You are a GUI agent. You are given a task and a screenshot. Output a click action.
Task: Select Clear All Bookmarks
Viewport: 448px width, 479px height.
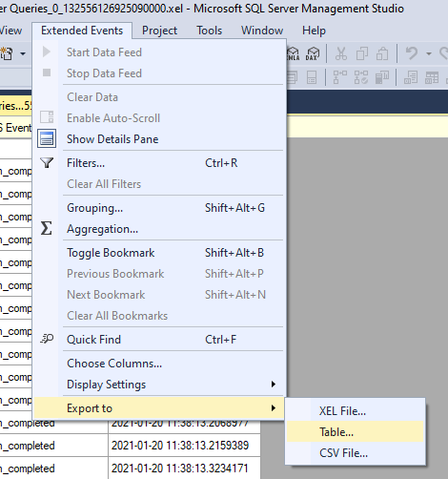point(159,316)
